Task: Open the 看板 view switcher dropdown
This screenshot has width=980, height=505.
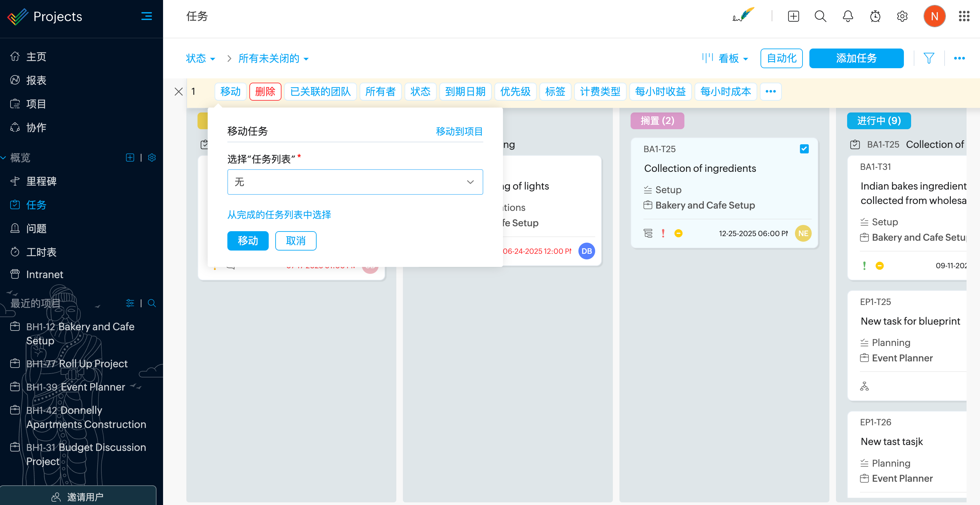Action: (733, 58)
